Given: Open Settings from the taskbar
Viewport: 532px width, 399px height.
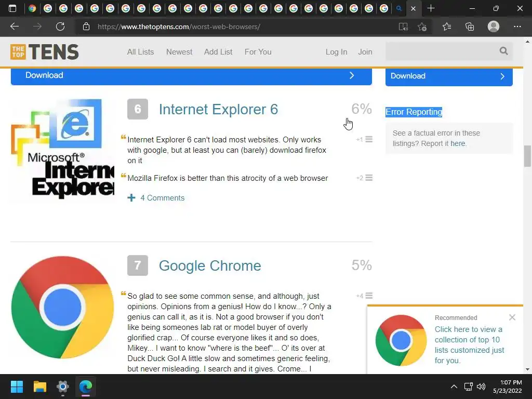Looking at the screenshot, I should 63,387.
